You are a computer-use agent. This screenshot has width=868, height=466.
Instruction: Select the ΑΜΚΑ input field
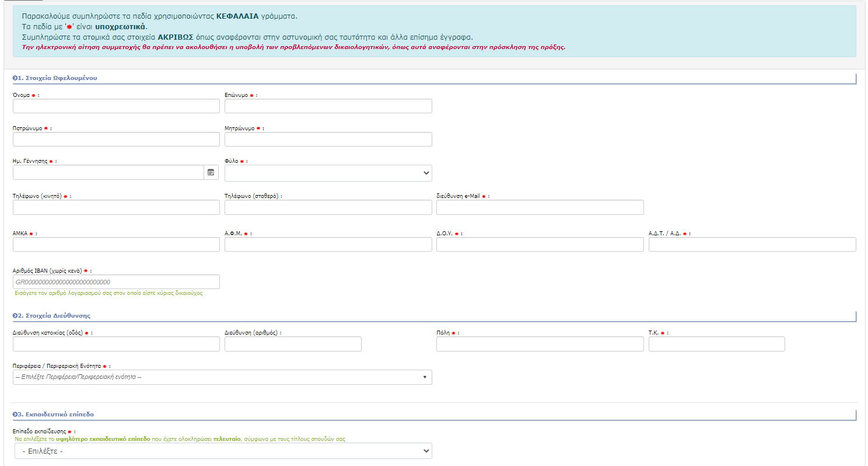point(116,245)
